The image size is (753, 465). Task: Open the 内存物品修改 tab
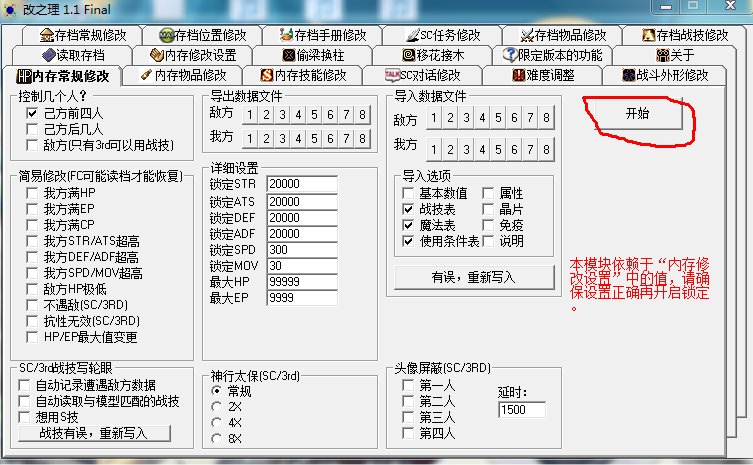184,75
